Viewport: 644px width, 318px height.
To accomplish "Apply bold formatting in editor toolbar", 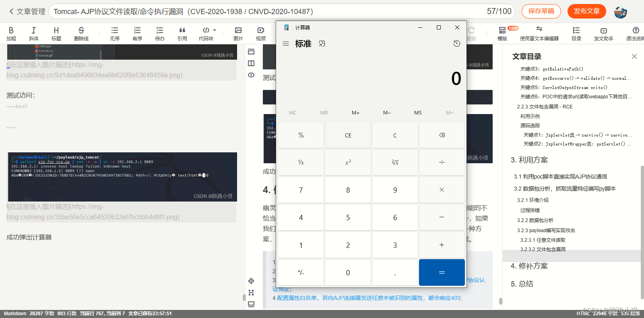I will pyautogui.click(x=11, y=34).
